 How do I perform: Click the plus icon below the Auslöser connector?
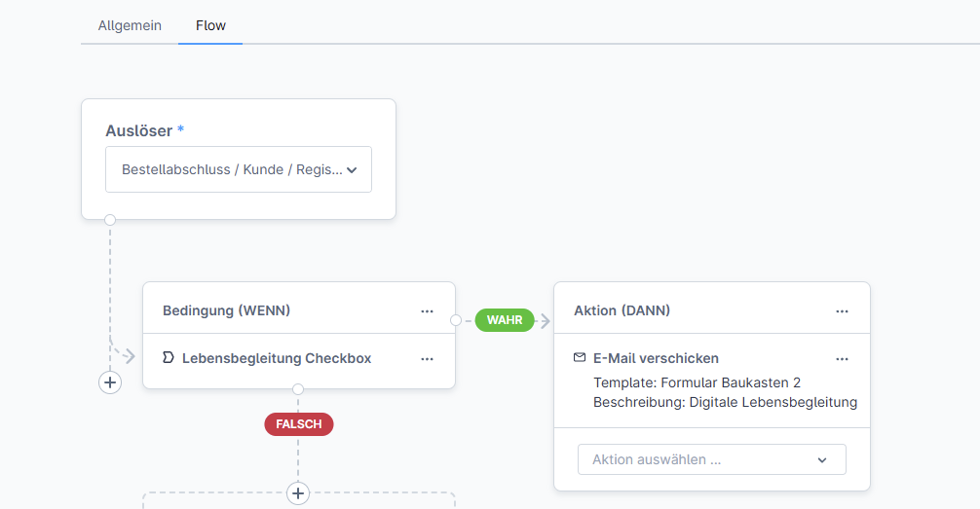point(110,382)
